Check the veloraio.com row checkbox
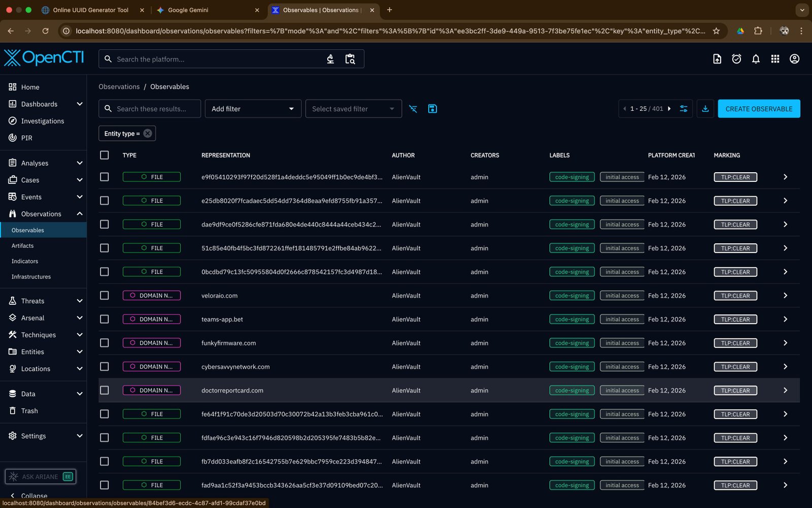This screenshot has height=508, width=812. click(105, 296)
